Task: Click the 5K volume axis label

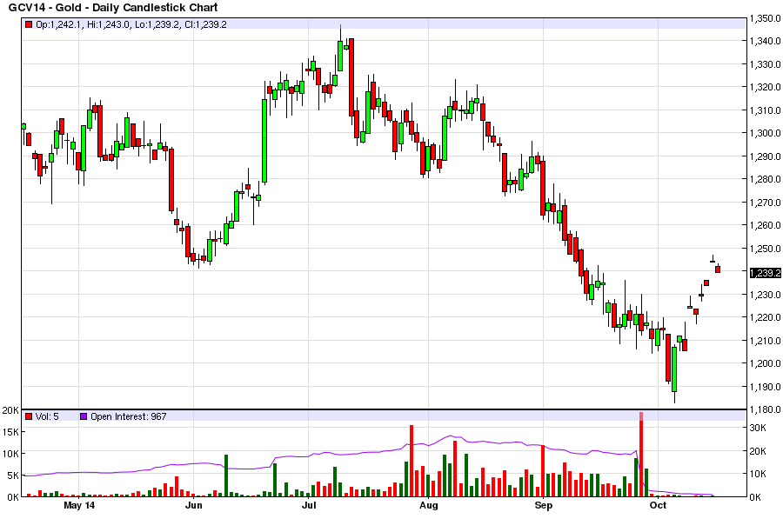Action: pos(12,475)
